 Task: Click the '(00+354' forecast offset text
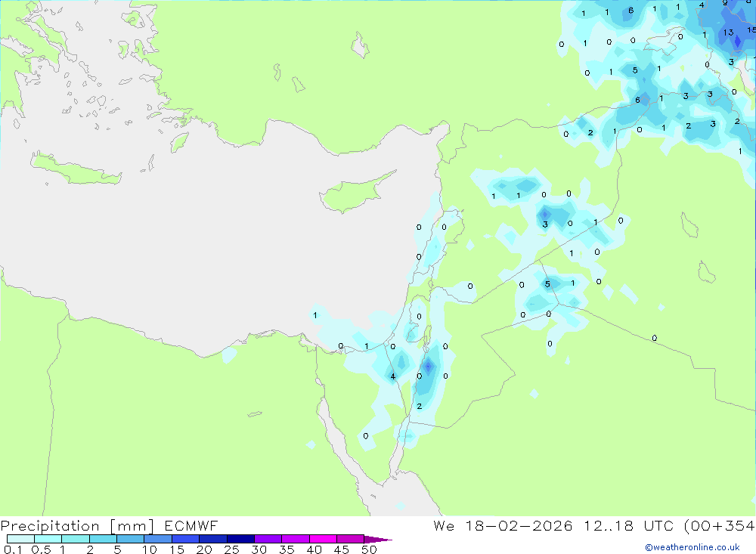pyautogui.click(x=720, y=525)
